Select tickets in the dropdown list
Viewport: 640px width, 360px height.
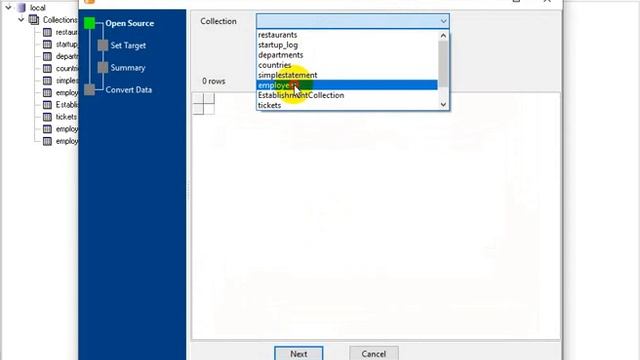(x=347, y=105)
